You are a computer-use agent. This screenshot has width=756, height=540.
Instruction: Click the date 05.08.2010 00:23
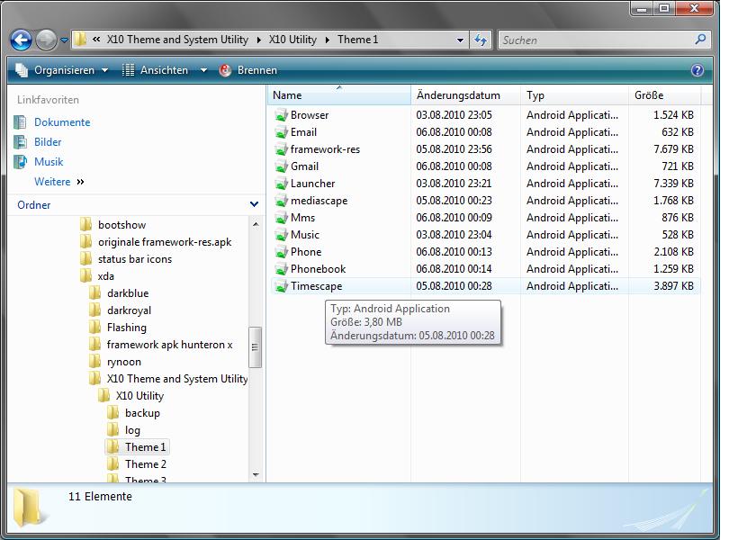coord(454,201)
